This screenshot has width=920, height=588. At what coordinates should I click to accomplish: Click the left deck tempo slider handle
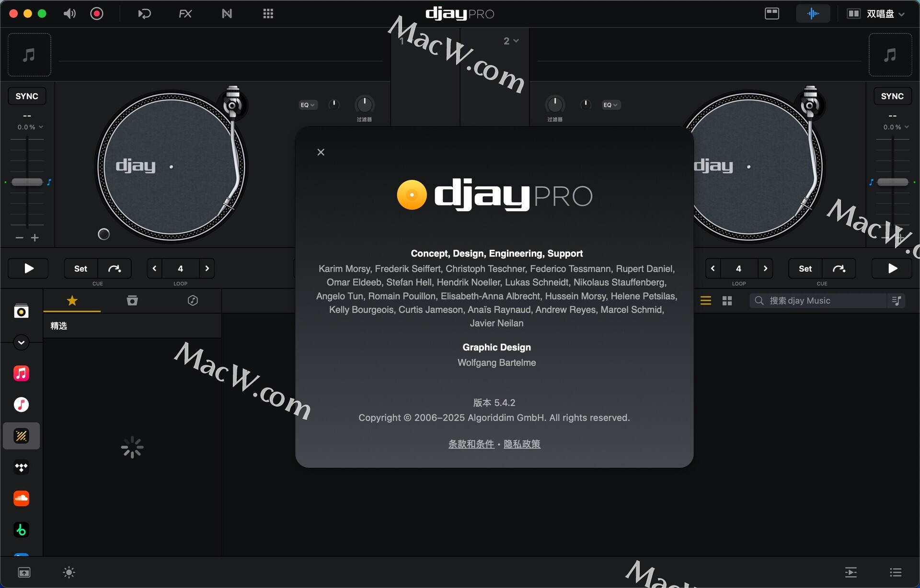click(x=27, y=182)
